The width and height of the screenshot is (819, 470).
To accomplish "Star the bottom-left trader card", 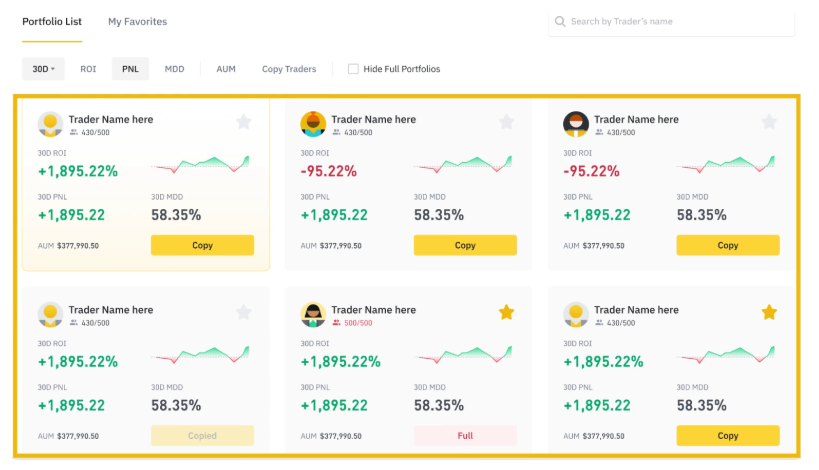I will click(x=244, y=313).
